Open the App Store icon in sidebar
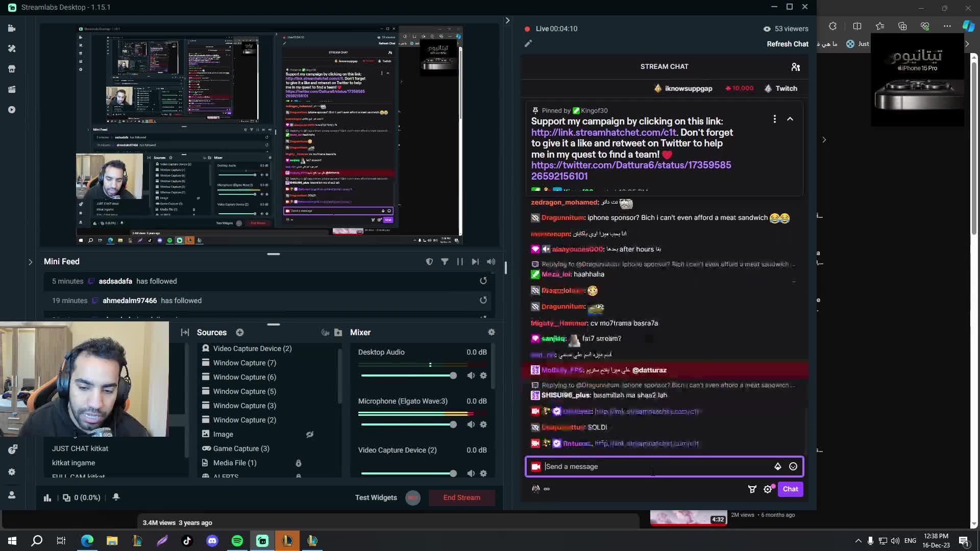Screen dimensions: 980x551 [x=12, y=69]
